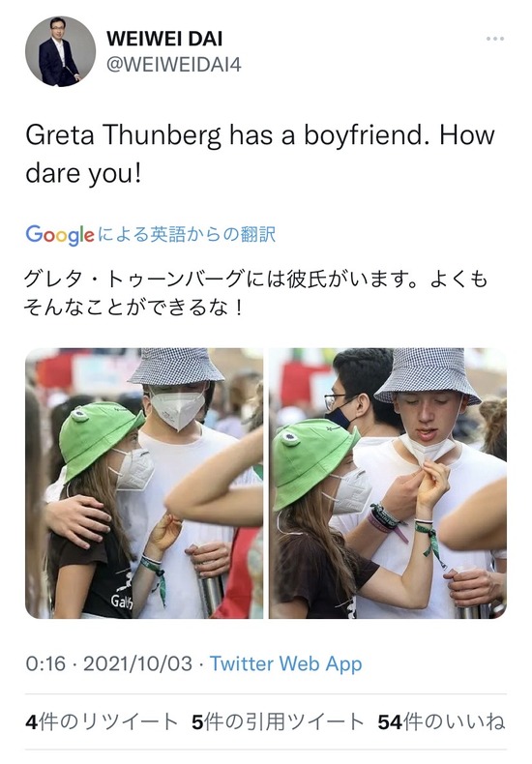Open the Twitter Web App source link
The width and height of the screenshot is (532, 764).
click(x=286, y=663)
